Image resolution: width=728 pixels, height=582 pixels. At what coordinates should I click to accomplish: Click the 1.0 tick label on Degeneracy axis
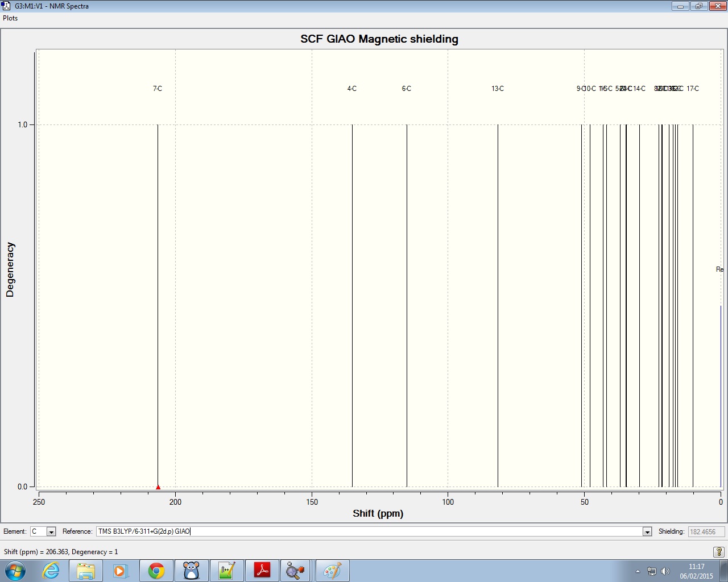(23, 124)
